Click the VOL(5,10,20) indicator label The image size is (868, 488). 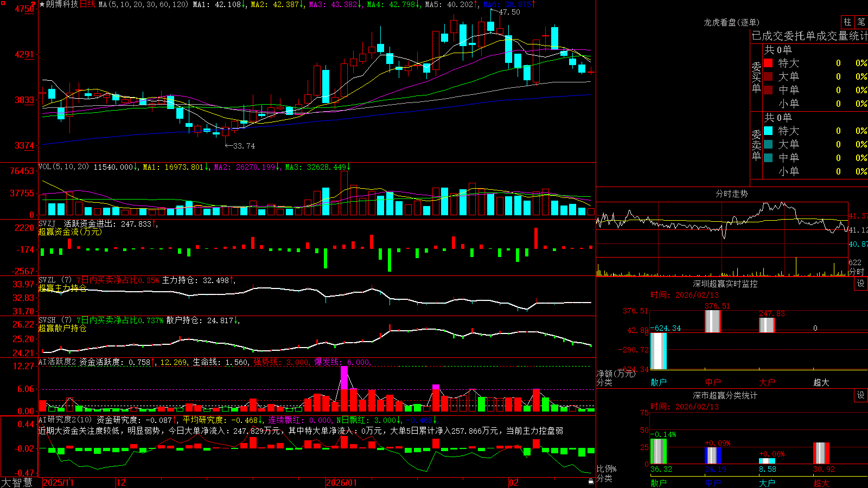tap(63, 167)
